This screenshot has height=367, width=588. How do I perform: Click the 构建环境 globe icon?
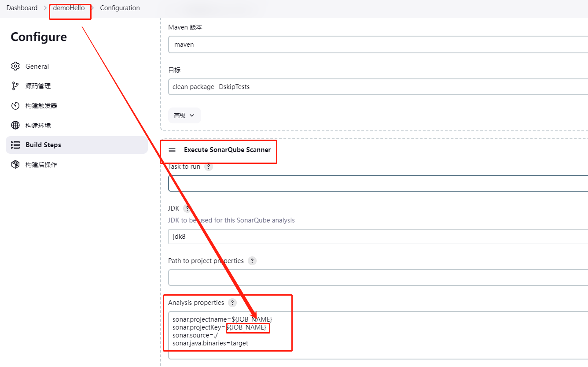click(15, 125)
